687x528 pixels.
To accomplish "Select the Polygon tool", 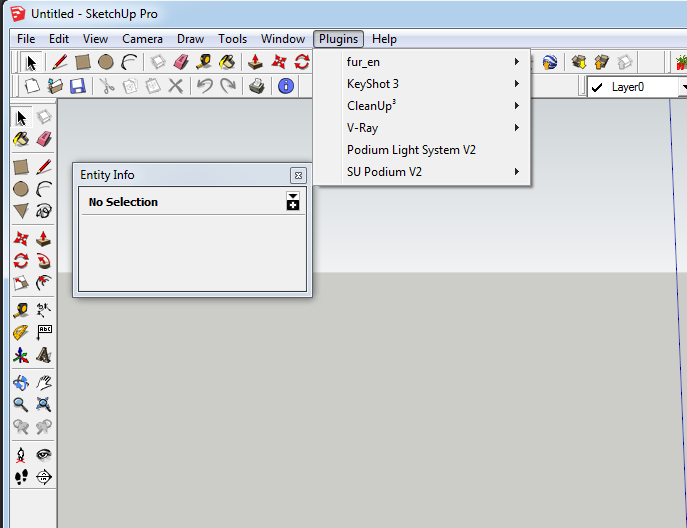I will point(21,211).
